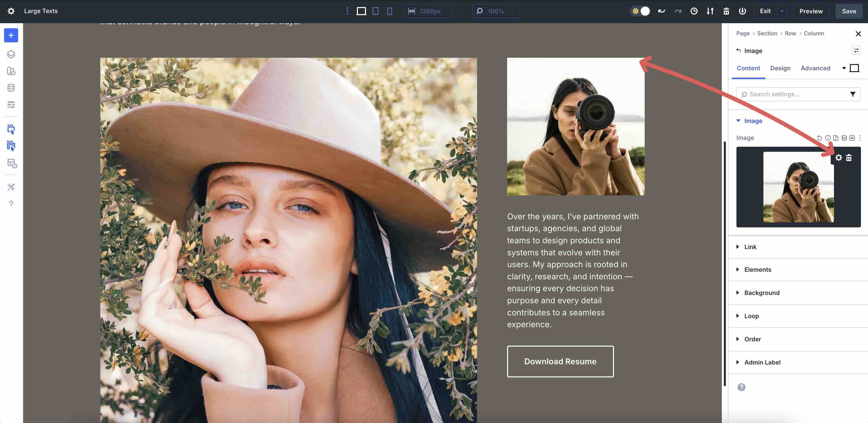Select the tablet view icon
This screenshot has height=423, width=868.
point(375,11)
